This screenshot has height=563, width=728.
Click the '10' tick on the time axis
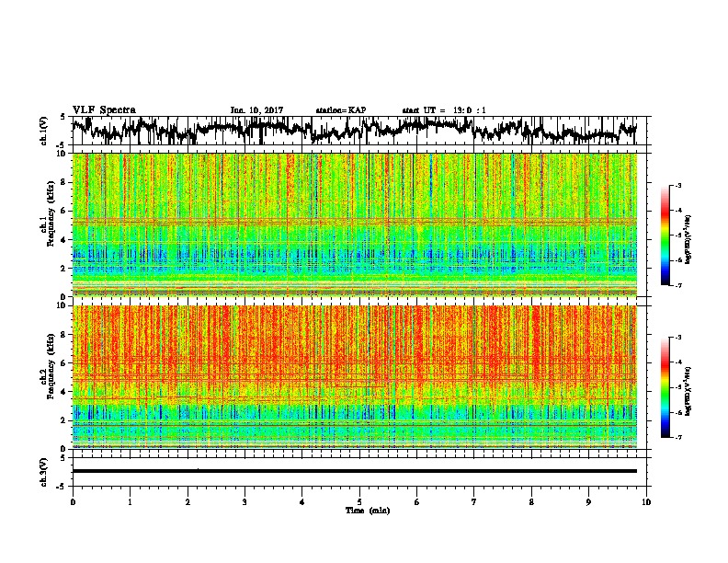646,502
